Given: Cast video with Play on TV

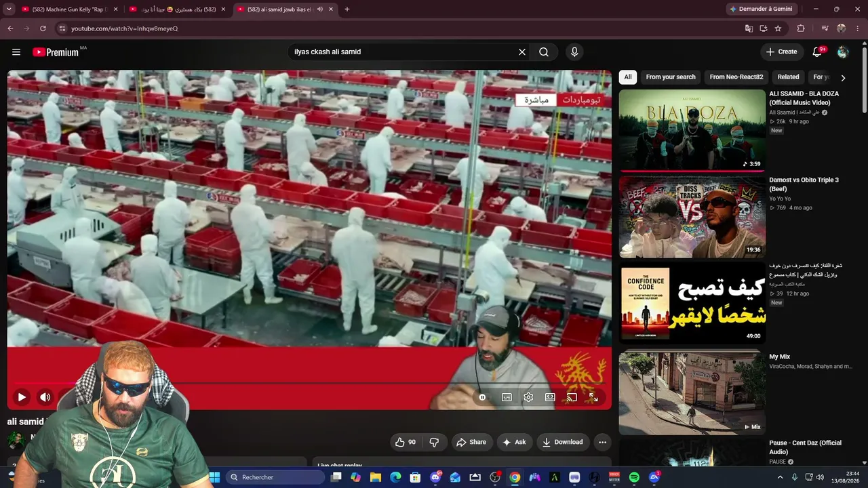Looking at the screenshot, I should [572, 397].
